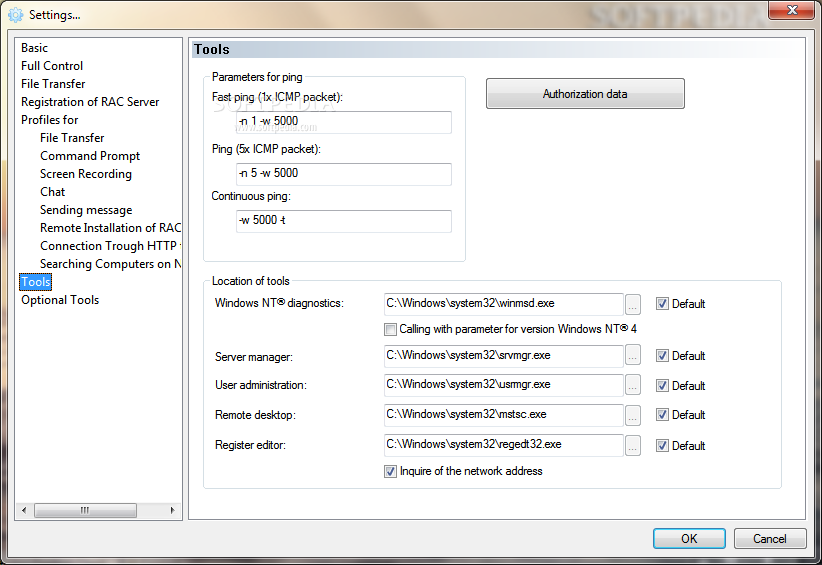The height and width of the screenshot is (565, 822).
Task: Open Screen Recording profile settings
Action: [x=86, y=173]
